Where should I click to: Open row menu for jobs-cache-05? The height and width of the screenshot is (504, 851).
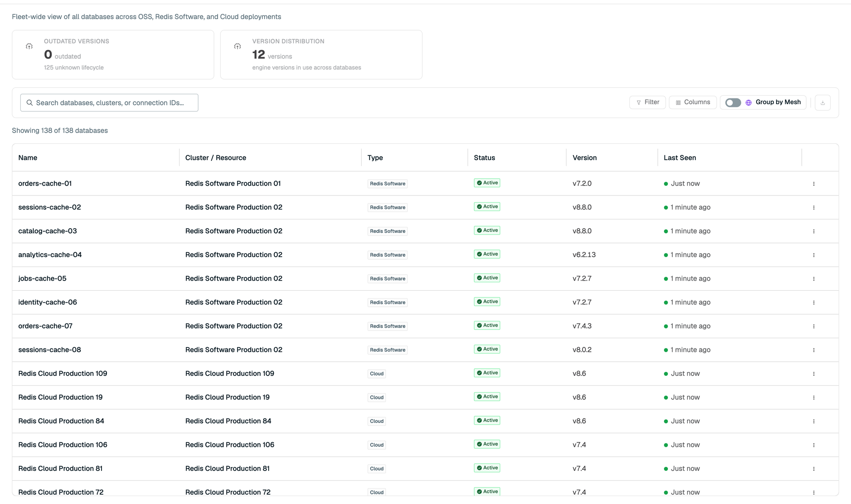pos(814,279)
